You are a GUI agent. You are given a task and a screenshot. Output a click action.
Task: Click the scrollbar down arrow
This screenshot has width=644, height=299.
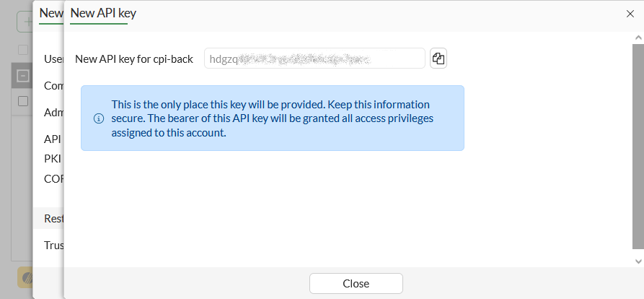tap(638, 261)
